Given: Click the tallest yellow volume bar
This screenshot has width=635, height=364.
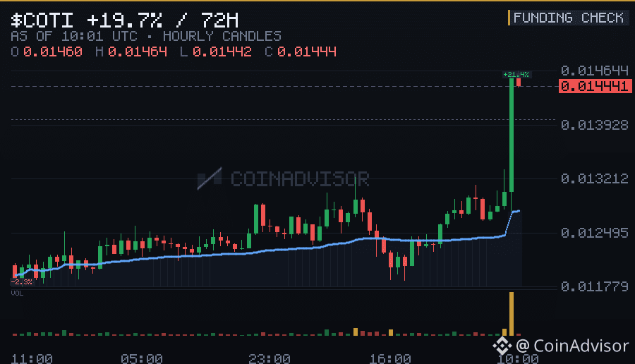Looking at the screenshot, I should (512, 314).
